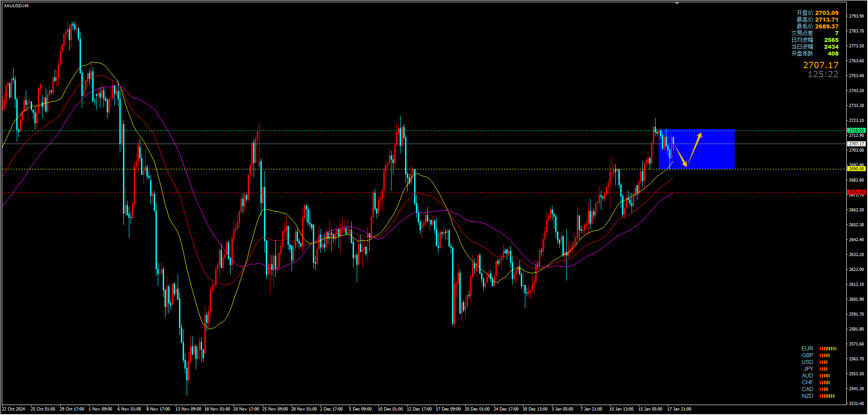The height and width of the screenshot is (415, 868).
Task: Click the 17 Jan 21:00 time label
Action: 679,409
